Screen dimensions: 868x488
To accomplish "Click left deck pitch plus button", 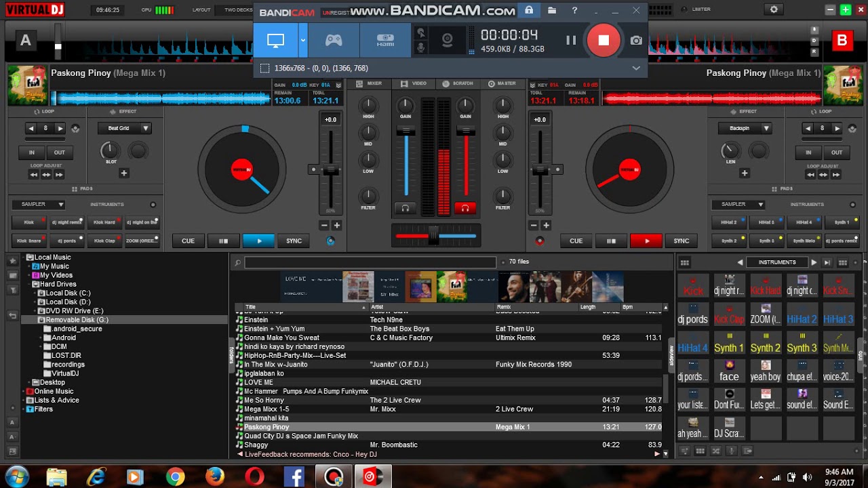I will [x=337, y=225].
